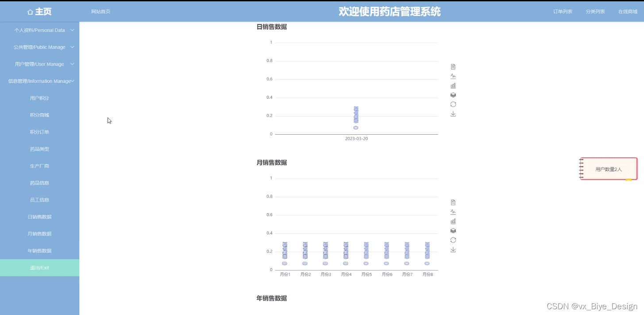Open data view for 月销售数据 chart
The image size is (644, 315).
point(453,202)
